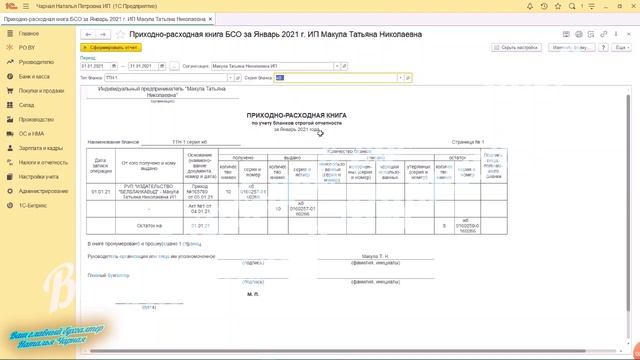
Task: Save the report with the diskette icon
Action: 566,34
